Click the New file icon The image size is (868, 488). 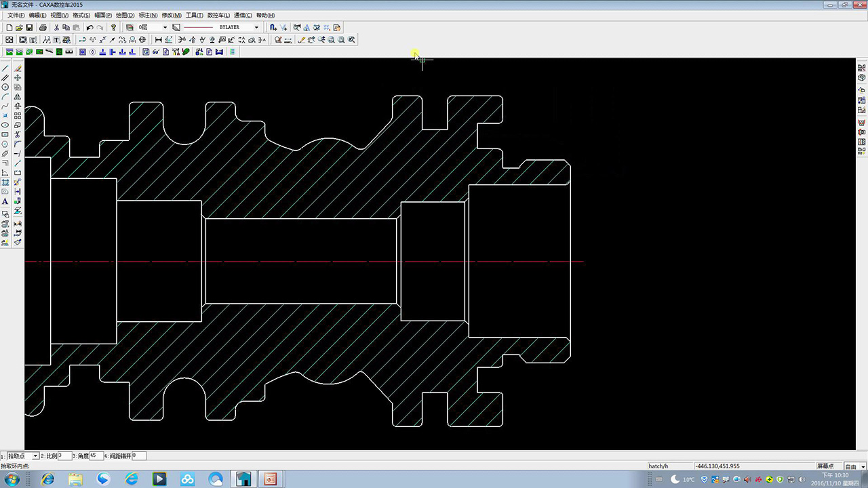(9, 28)
